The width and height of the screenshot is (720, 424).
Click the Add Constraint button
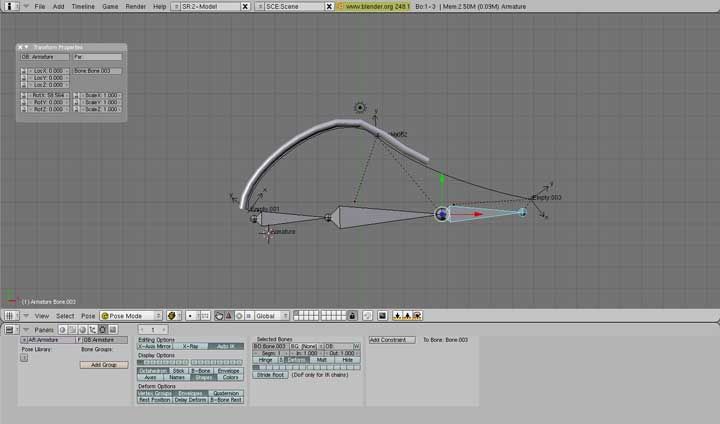coord(392,340)
